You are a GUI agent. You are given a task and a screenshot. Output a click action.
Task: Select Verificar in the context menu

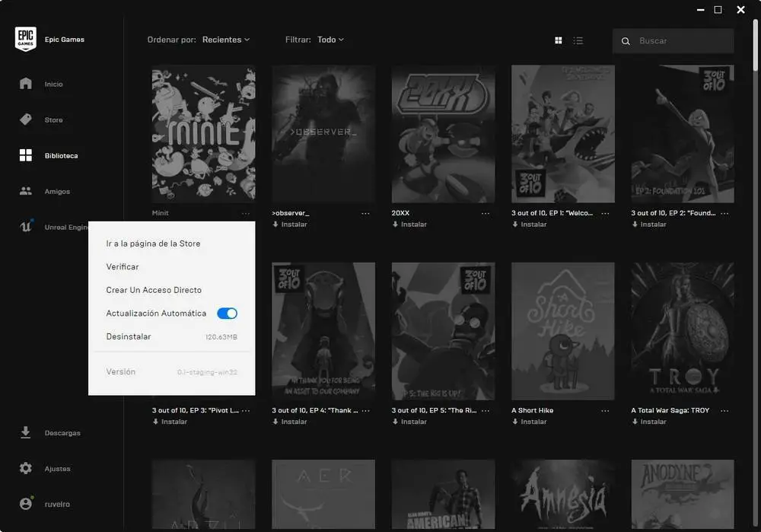[123, 266]
